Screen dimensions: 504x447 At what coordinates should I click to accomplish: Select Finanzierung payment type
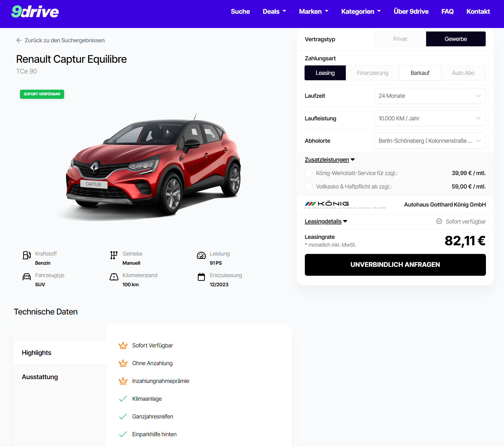click(x=372, y=73)
